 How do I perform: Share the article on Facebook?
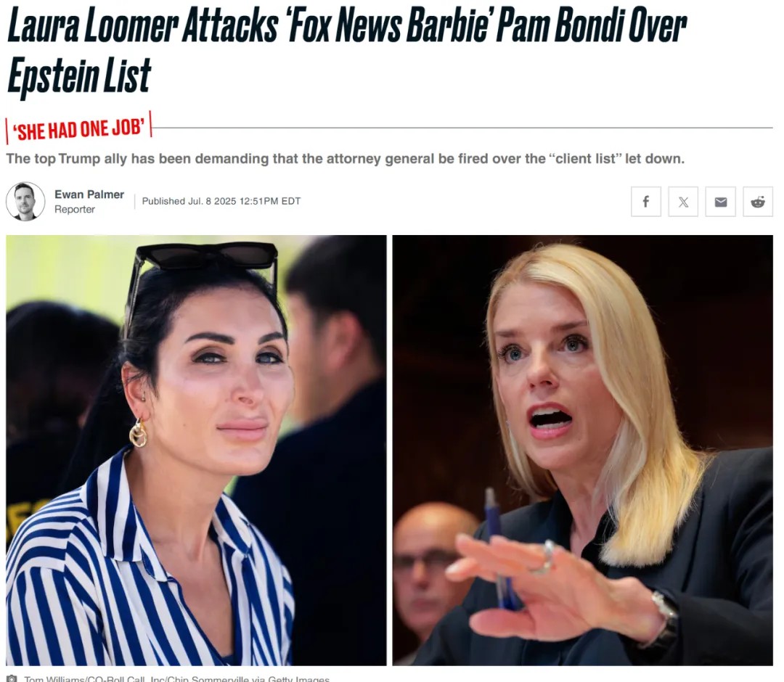(x=645, y=202)
